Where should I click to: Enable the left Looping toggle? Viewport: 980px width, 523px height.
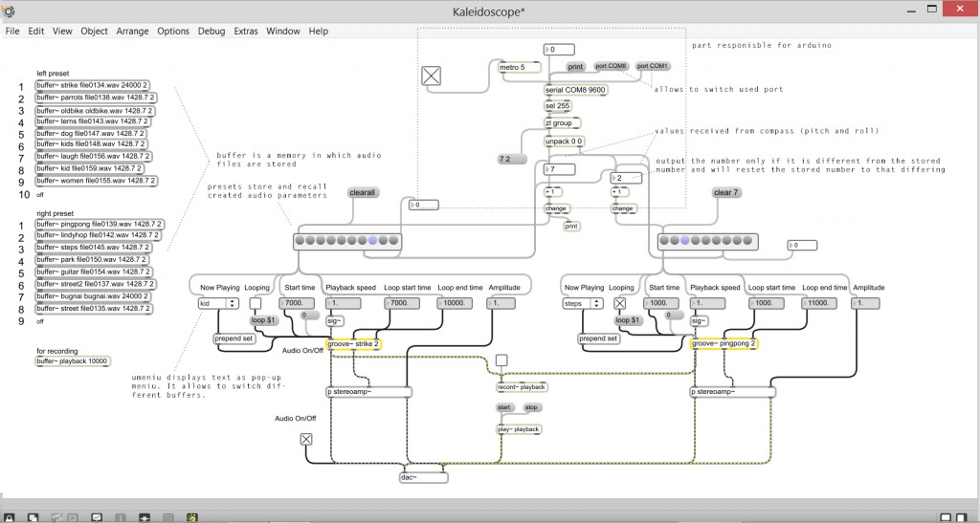[256, 303]
